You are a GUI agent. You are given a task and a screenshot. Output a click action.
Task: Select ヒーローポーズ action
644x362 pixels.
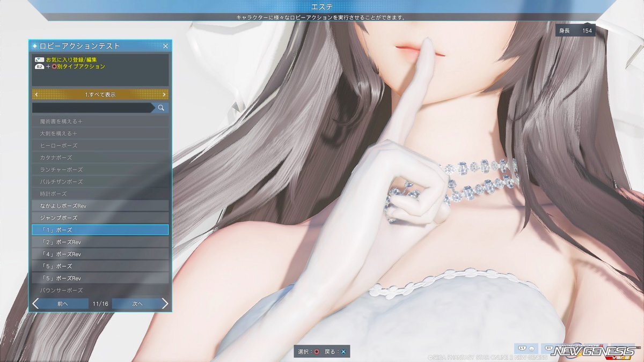tap(100, 145)
